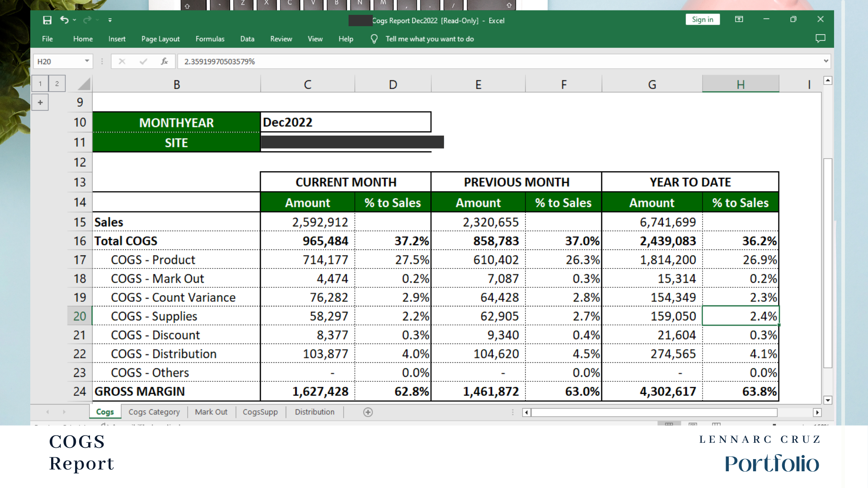Click the Total COGS label cell
Screen dimensions: 868x488
coord(176,241)
